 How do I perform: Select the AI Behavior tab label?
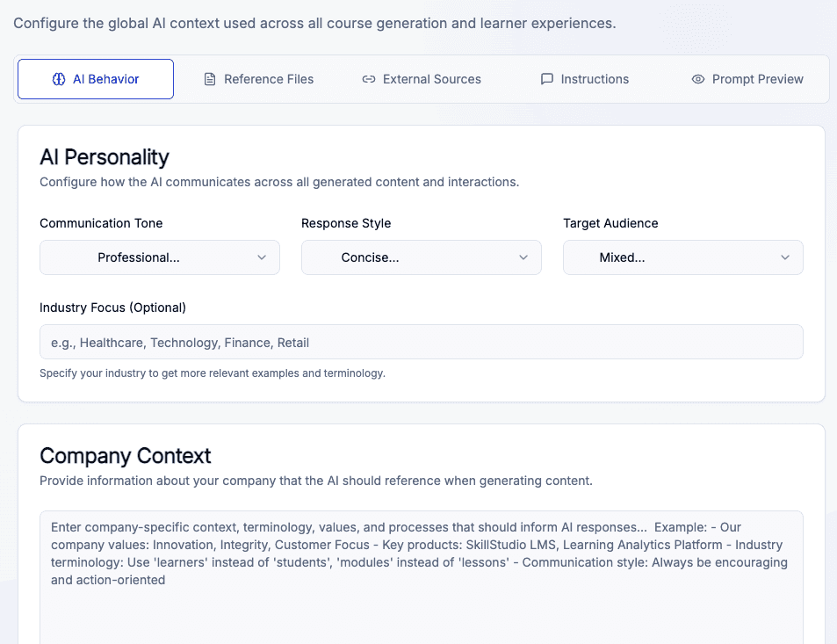105,79
